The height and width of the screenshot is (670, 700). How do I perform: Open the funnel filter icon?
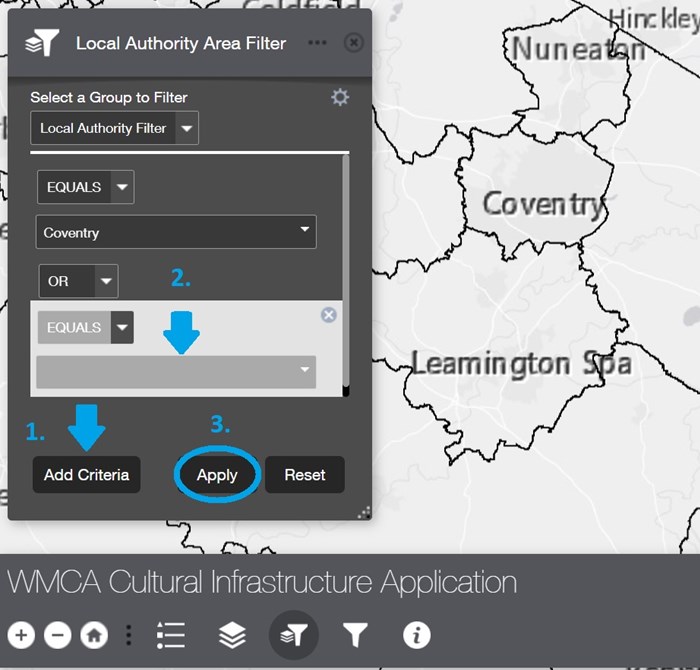355,635
